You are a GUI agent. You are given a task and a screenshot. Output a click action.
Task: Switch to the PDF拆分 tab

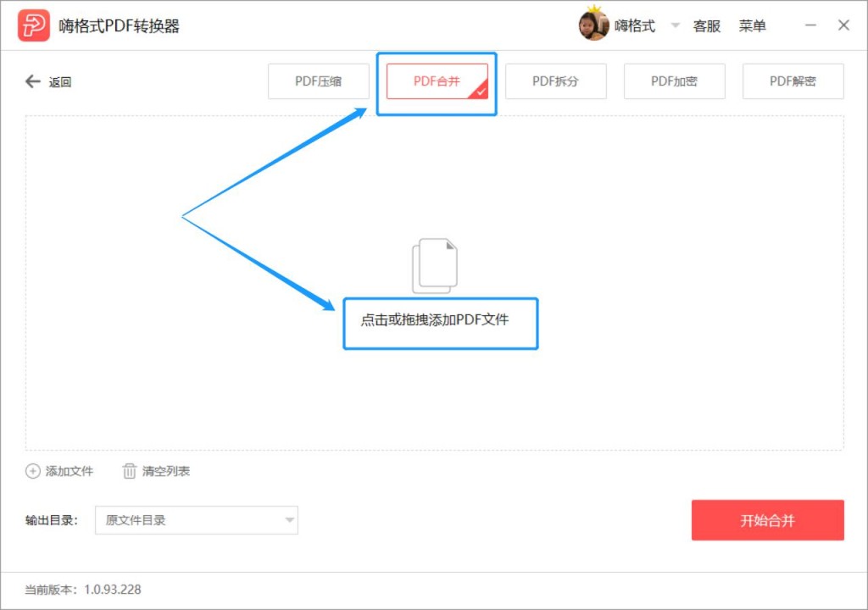click(x=556, y=81)
